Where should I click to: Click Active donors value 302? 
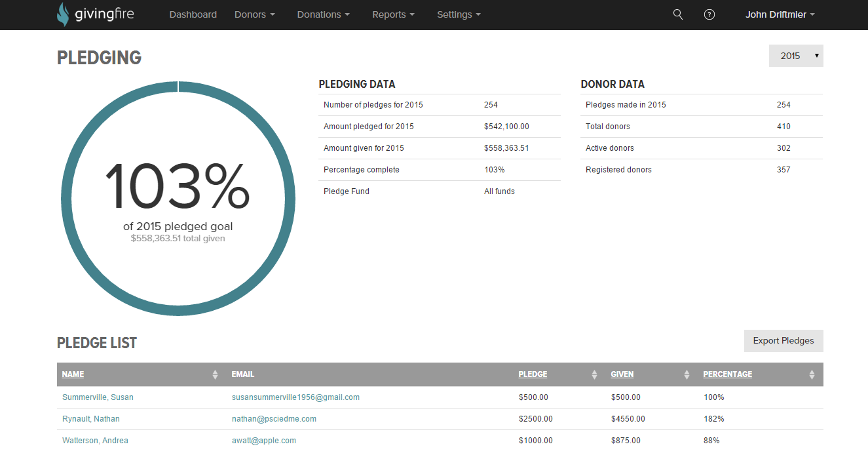pyautogui.click(x=783, y=148)
